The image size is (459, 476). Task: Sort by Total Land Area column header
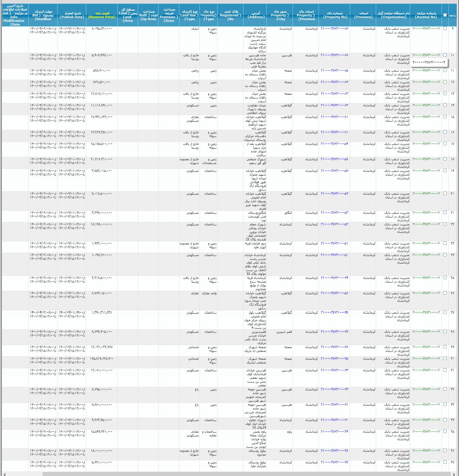tap(128, 15)
